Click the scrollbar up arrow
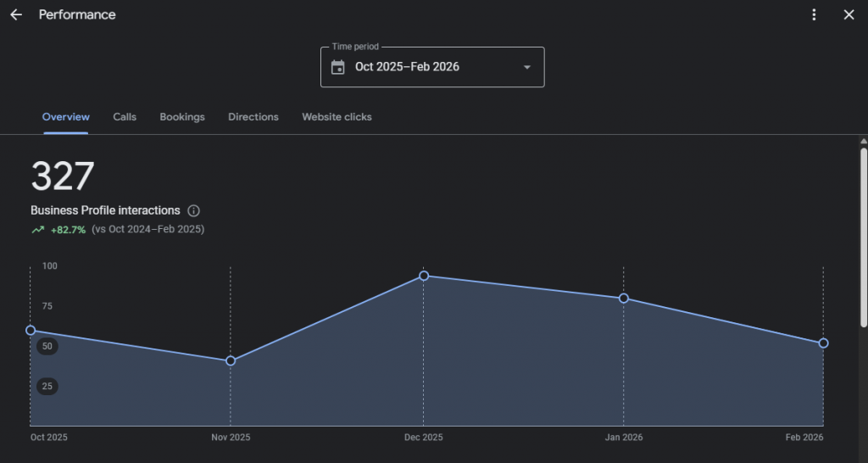This screenshot has width=868, height=463. 863,140
